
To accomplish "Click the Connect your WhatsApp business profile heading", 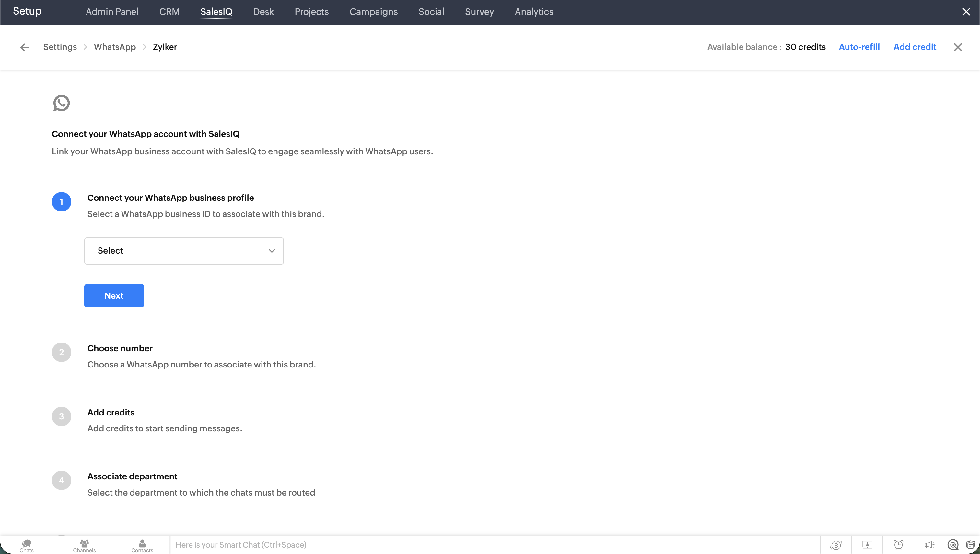I will pyautogui.click(x=171, y=198).
